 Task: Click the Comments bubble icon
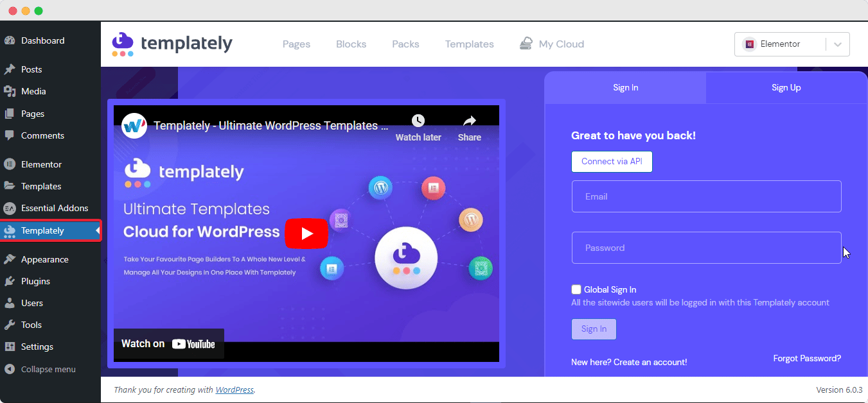pyautogui.click(x=10, y=135)
